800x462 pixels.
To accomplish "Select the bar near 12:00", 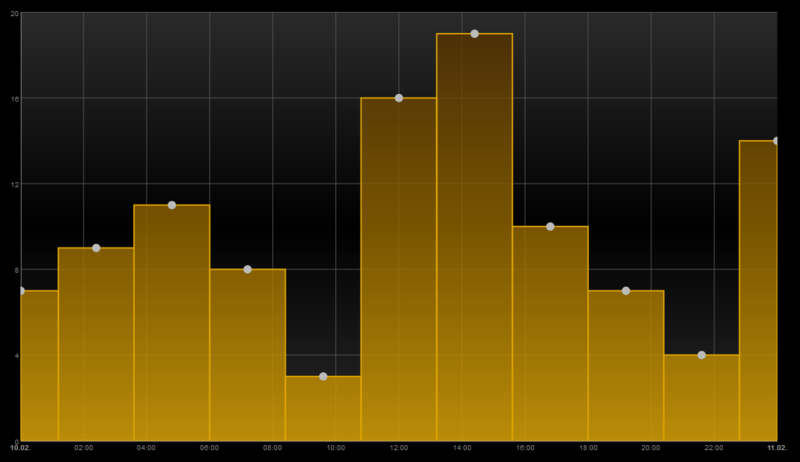I will pos(399,269).
